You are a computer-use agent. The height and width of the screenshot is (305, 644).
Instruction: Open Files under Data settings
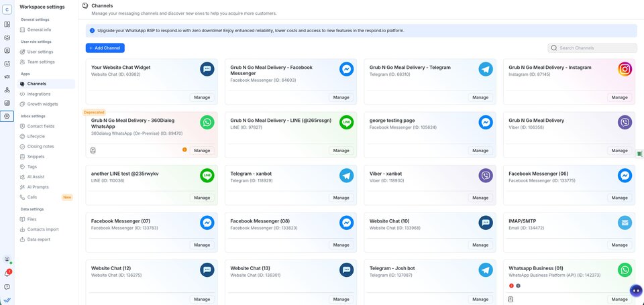[46, 219]
